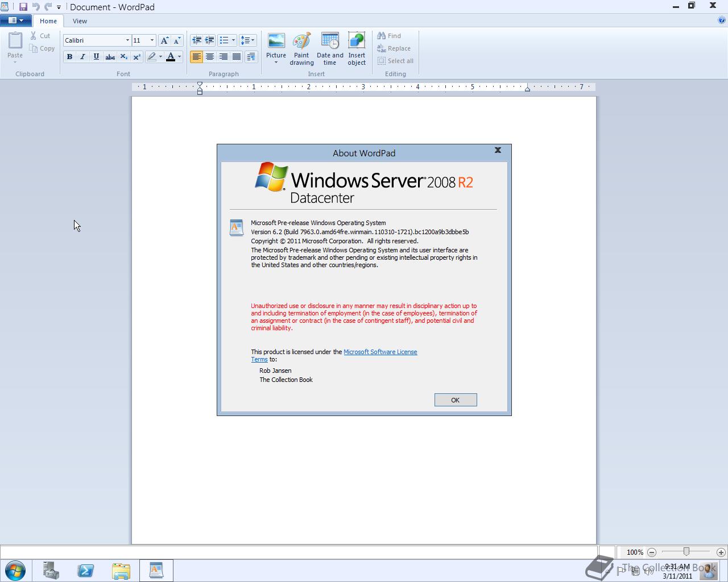The image size is (728, 582).
Task: Open Customize Quick Access Toolbar arrow
Action: pyautogui.click(x=59, y=7)
